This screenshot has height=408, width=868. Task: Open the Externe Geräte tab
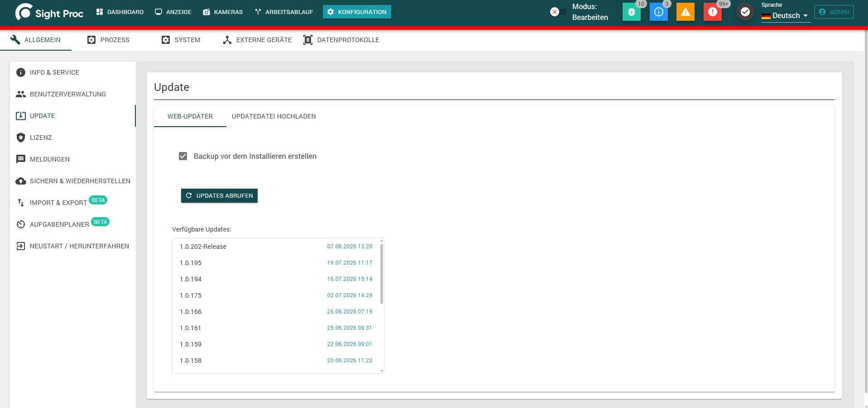[257, 40]
